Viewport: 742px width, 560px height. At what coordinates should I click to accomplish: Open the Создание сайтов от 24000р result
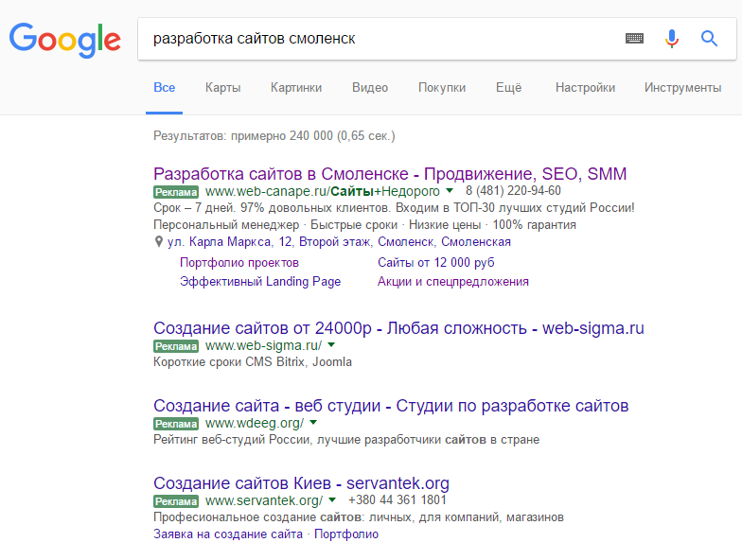coord(399,328)
